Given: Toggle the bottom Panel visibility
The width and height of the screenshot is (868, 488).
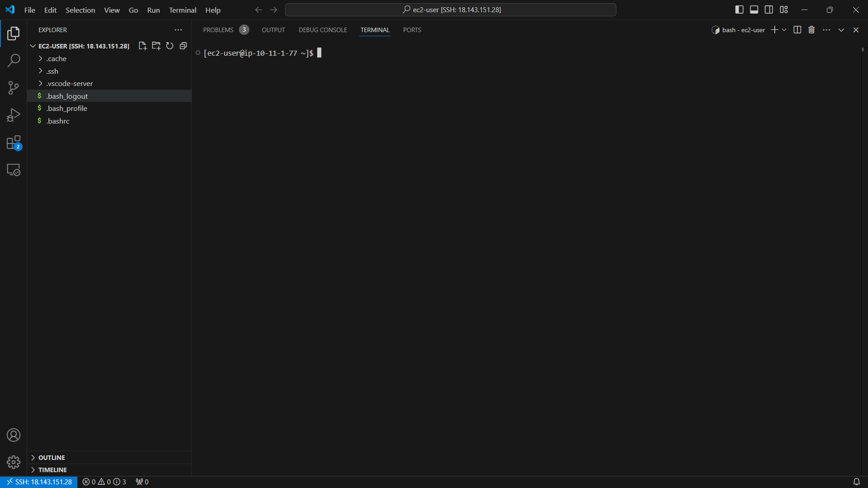Looking at the screenshot, I should coord(754,10).
